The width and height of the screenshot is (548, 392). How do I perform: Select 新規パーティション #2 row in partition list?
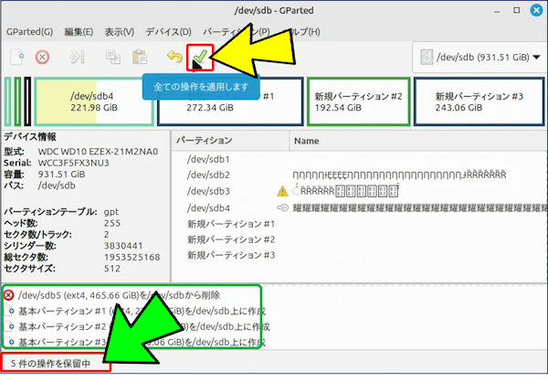(x=230, y=238)
